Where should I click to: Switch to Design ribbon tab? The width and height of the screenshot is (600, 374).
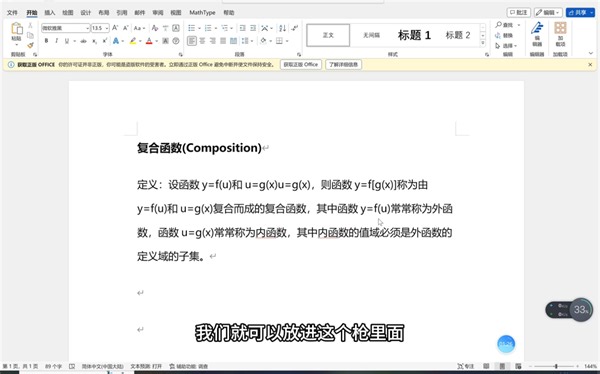coord(86,13)
